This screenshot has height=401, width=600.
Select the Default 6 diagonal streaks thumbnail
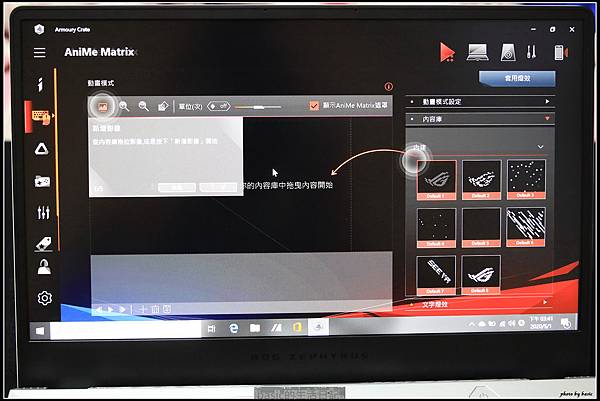(x=526, y=227)
